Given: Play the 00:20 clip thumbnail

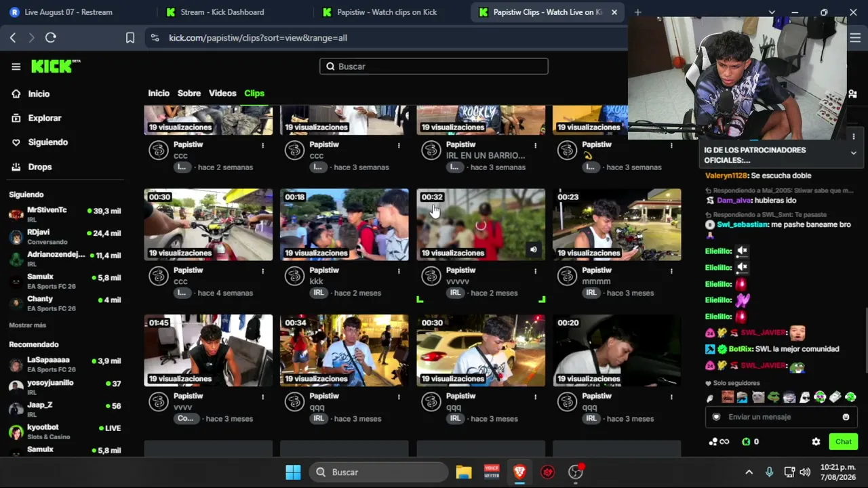Looking at the screenshot, I should [x=617, y=350].
